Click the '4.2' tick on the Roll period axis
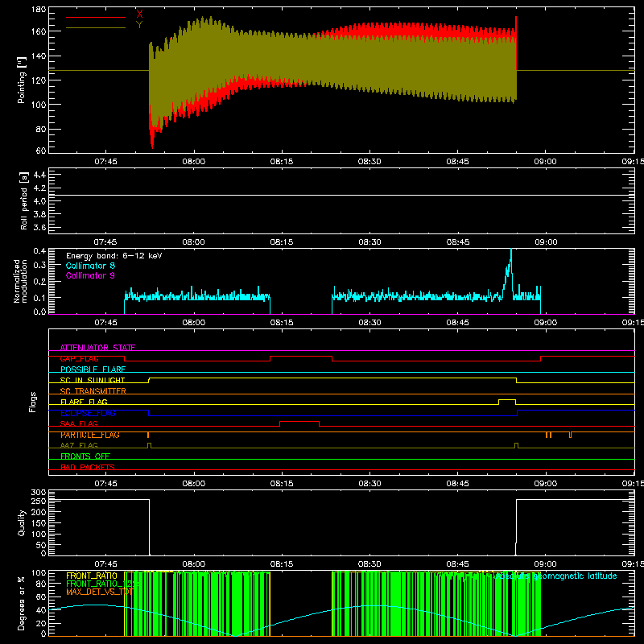 39,188
